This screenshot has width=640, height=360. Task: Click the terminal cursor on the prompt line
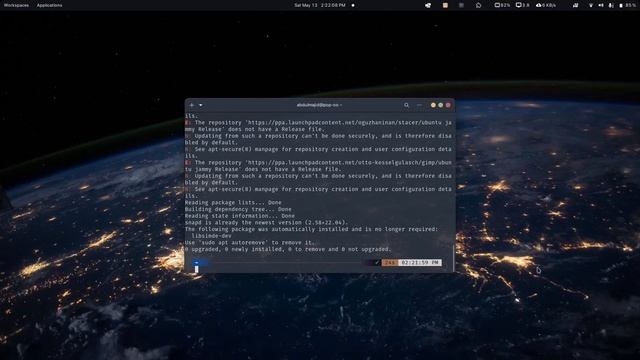pyautogui.click(x=196, y=269)
